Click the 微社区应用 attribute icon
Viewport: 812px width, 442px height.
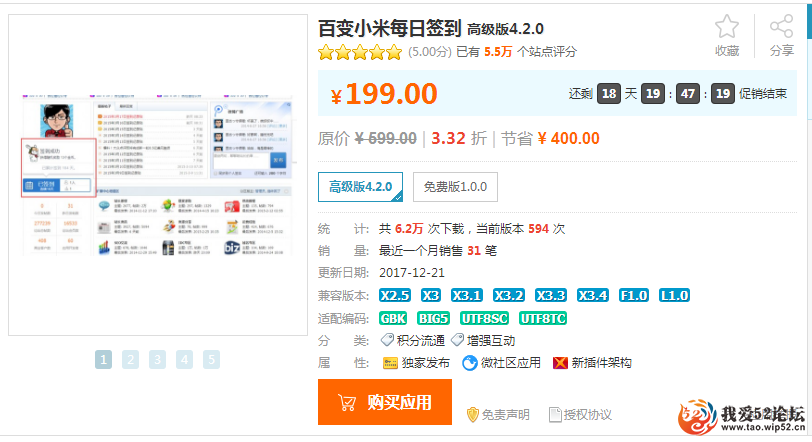470,363
